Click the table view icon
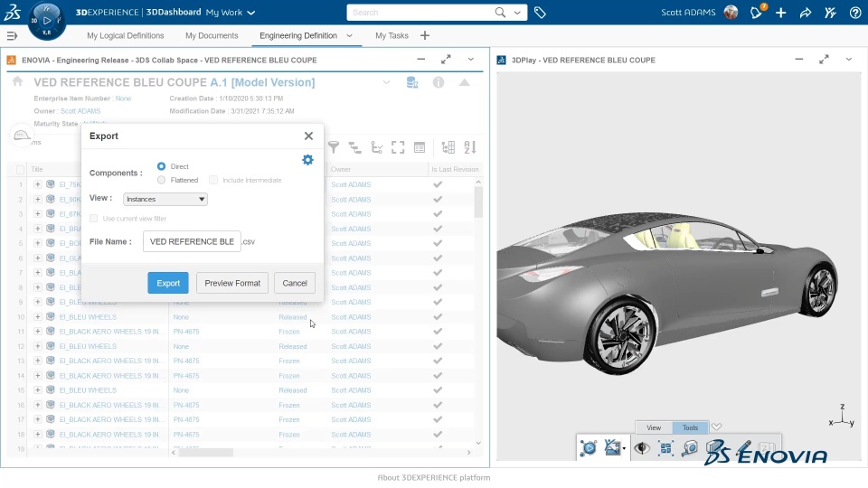 (420, 147)
